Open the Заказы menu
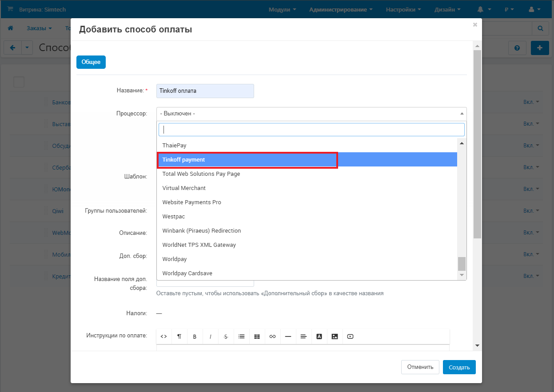This screenshot has width=554, height=392. (39, 28)
